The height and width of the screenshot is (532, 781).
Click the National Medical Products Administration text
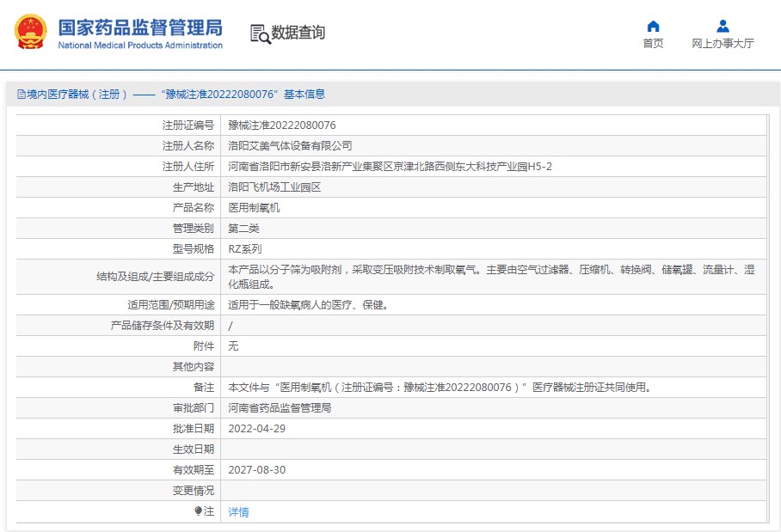(140, 46)
